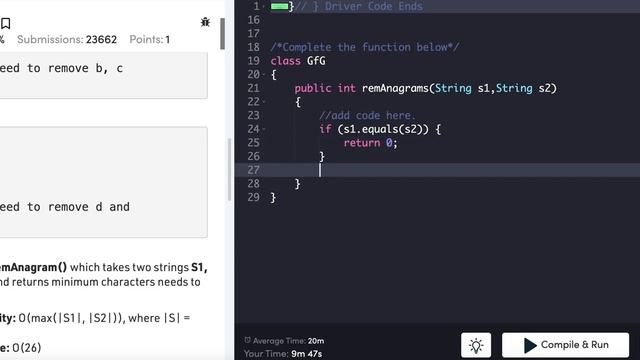Click the lightbulb hint button
The height and width of the screenshot is (360, 640).
476,345
